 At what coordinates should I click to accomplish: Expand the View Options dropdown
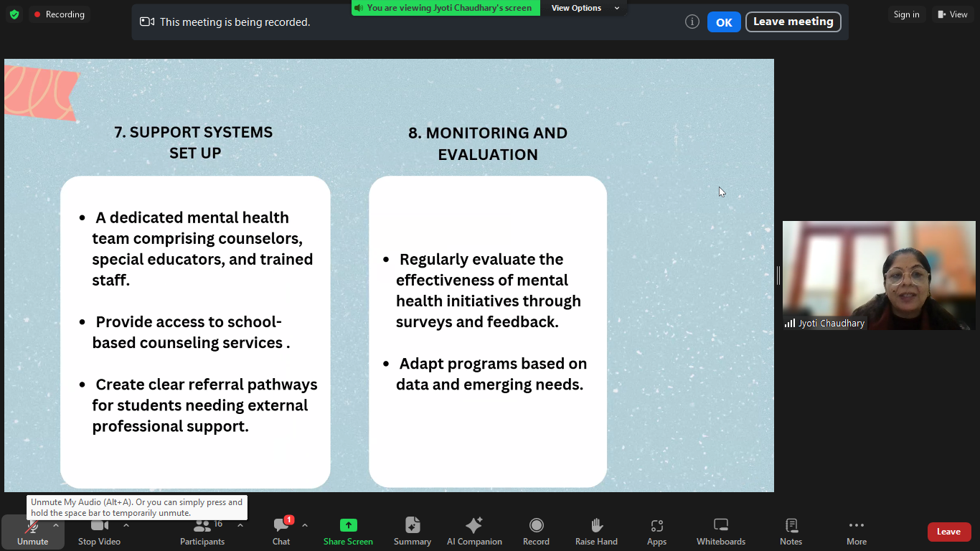click(585, 8)
